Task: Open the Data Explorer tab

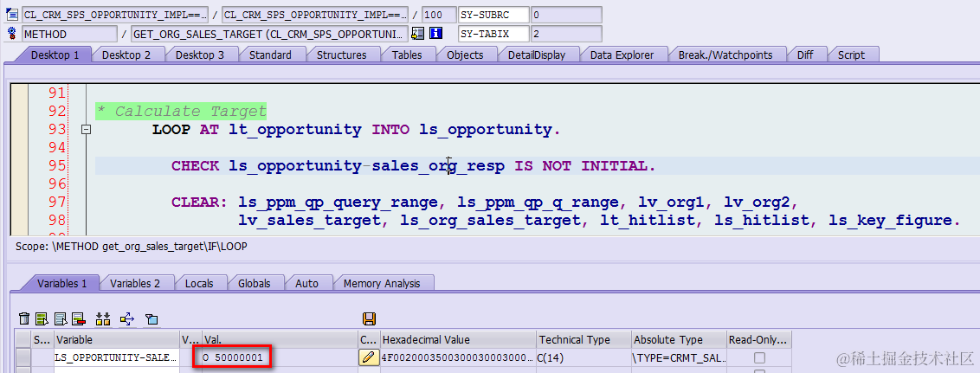Action: click(x=622, y=55)
